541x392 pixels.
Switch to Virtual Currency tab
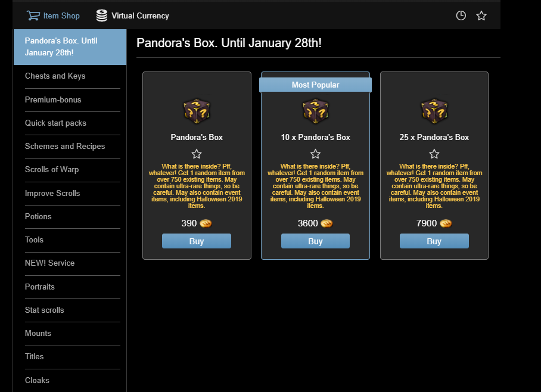[x=132, y=16]
